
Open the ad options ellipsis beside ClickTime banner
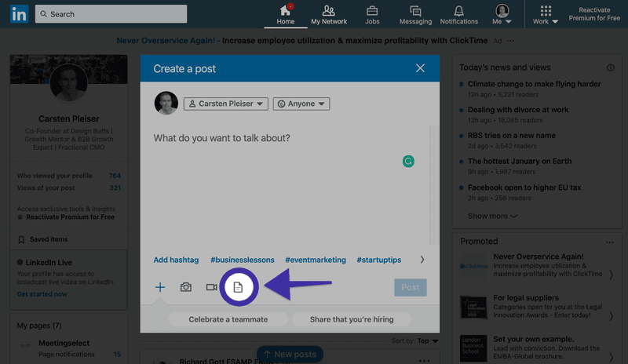pos(510,41)
